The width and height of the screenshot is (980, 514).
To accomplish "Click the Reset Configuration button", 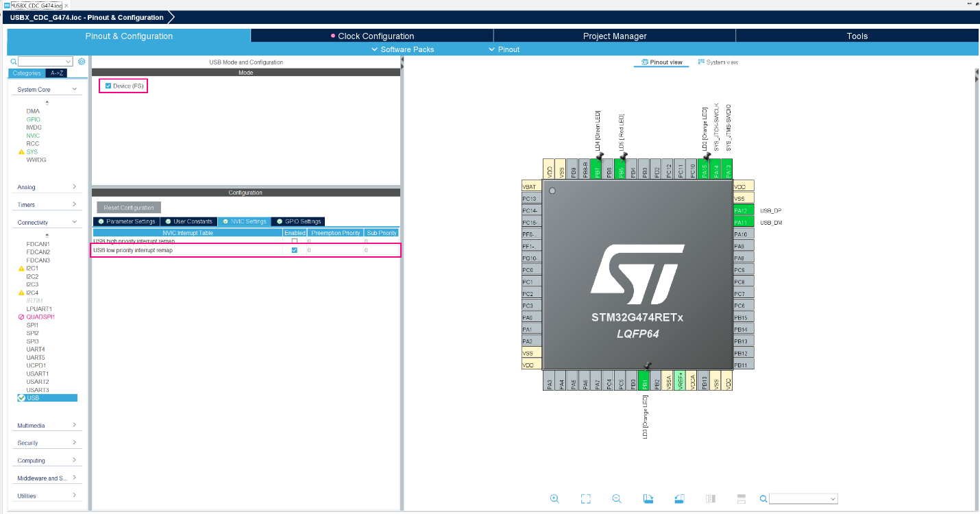I will pos(128,207).
